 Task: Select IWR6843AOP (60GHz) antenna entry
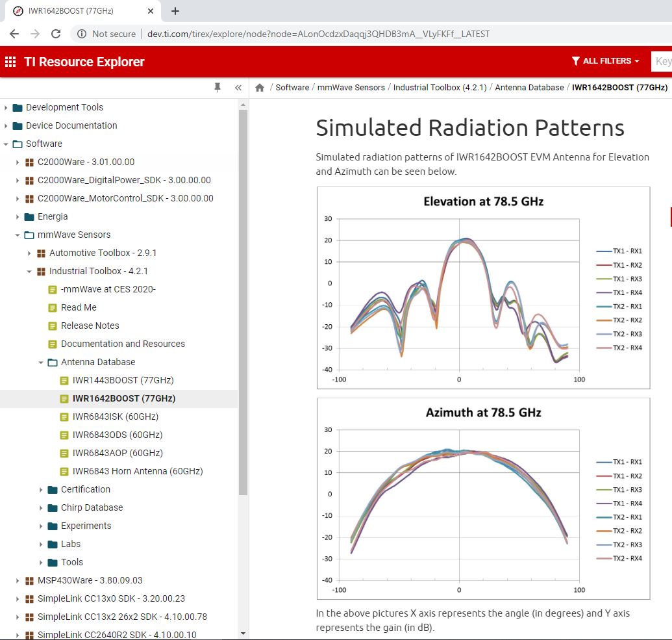click(118, 453)
